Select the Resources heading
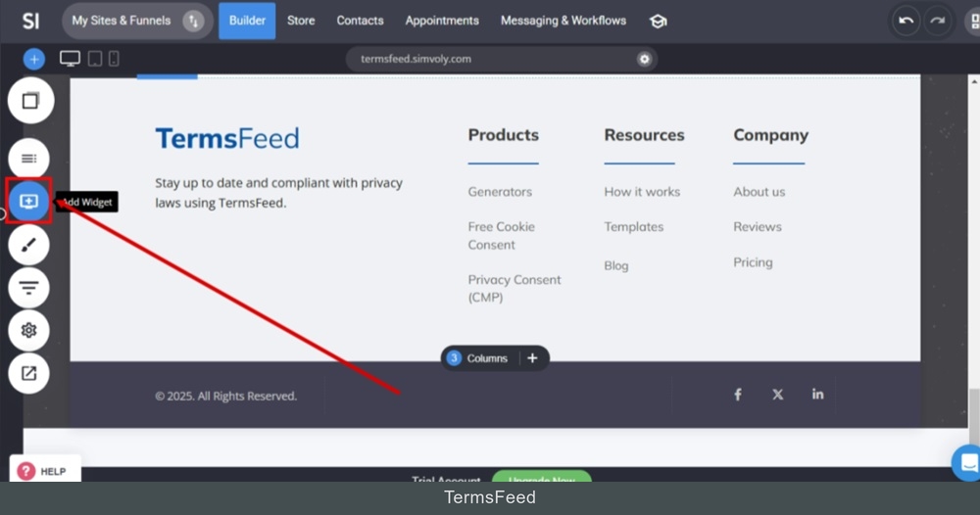980x515 pixels. (x=645, y=135)
